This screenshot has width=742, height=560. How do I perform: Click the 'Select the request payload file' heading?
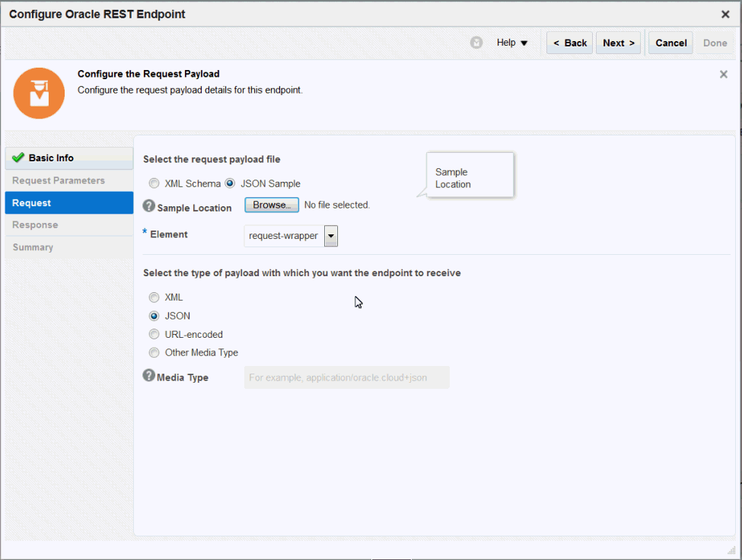point(212,159)
